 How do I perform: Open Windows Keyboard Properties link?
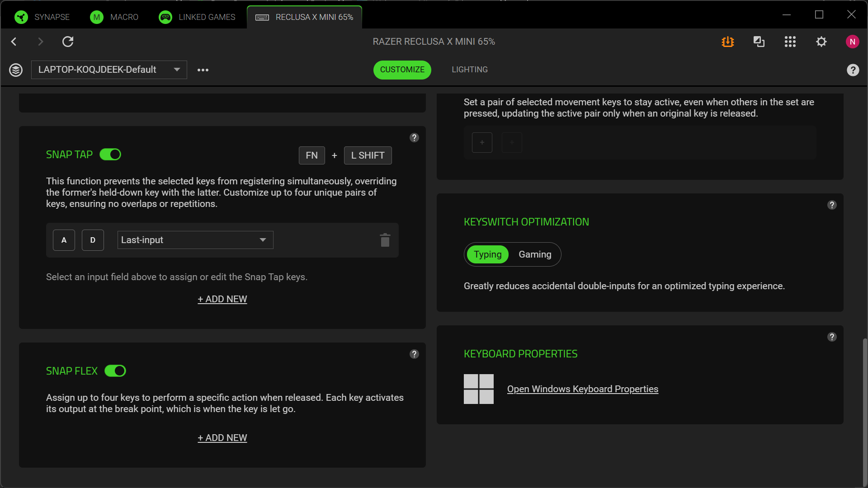(583, 389)
